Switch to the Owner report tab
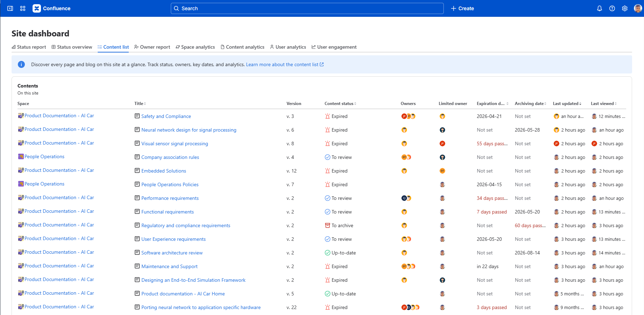The height and width of the screenshot is (315, 644). point(152,47)
